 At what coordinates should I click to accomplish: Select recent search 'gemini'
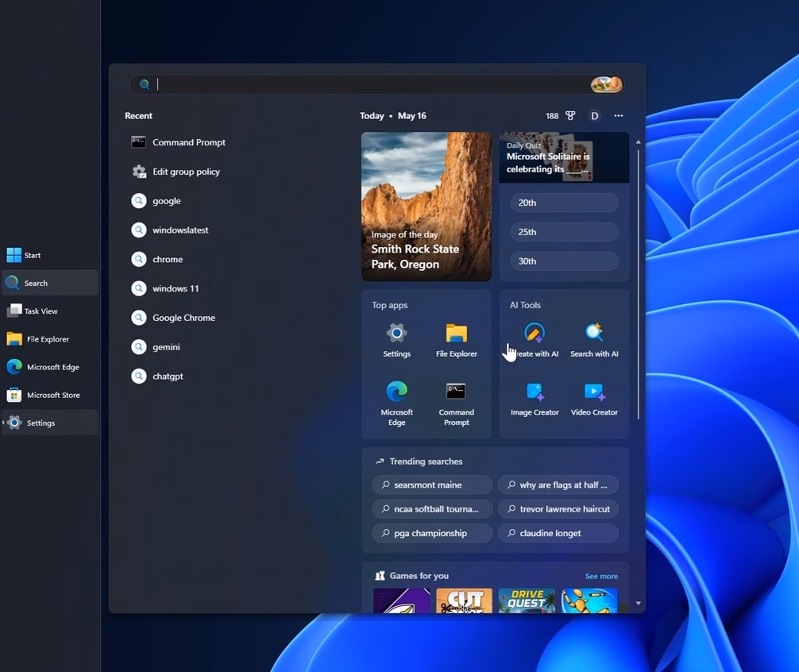156,347
